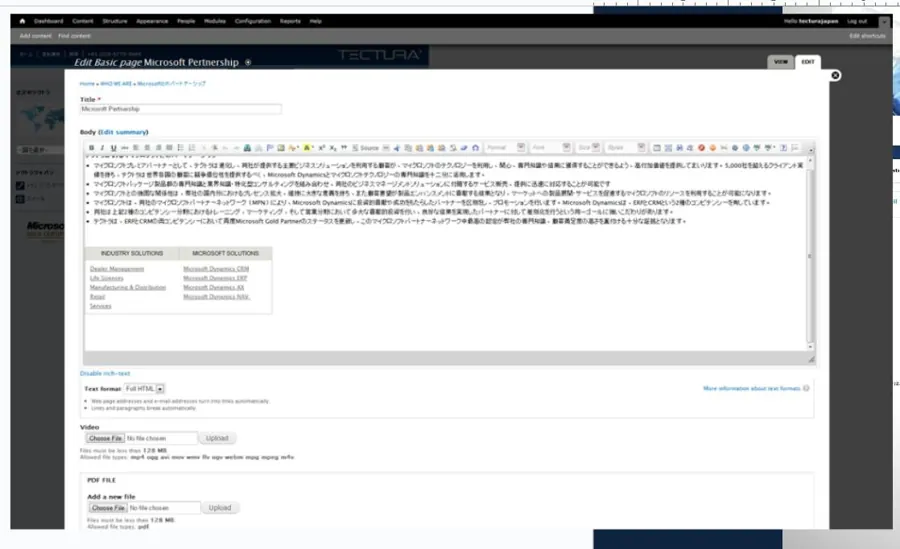Screen dimensions: 900x549
Task: Apply subscript formatting
Action: (x=333, y=148)
